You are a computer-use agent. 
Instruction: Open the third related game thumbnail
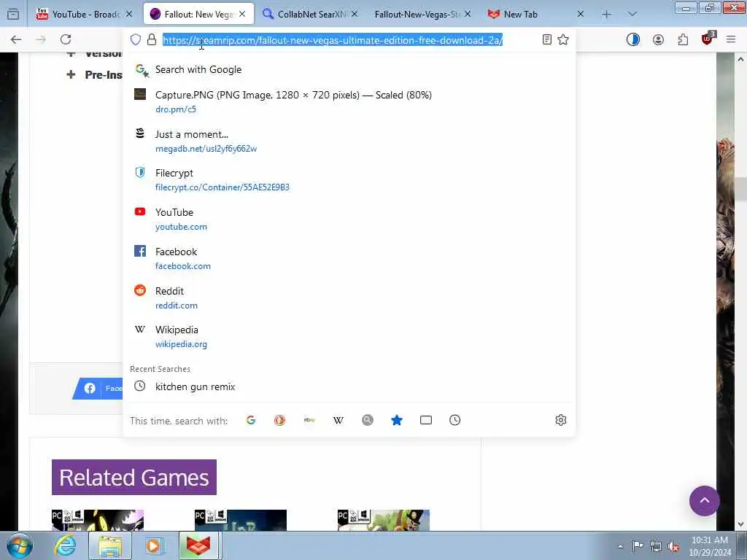[x=384, y=520]
